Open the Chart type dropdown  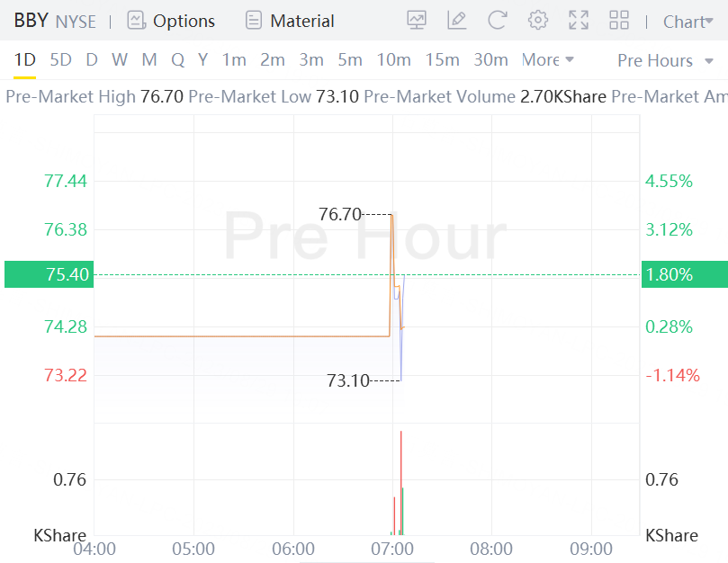pos(688,21)
